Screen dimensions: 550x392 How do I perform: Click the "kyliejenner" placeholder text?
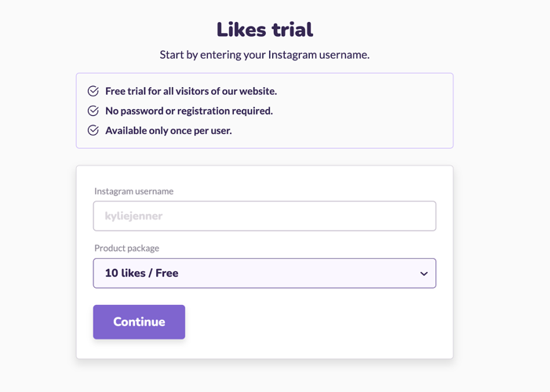tap(133, 216)
